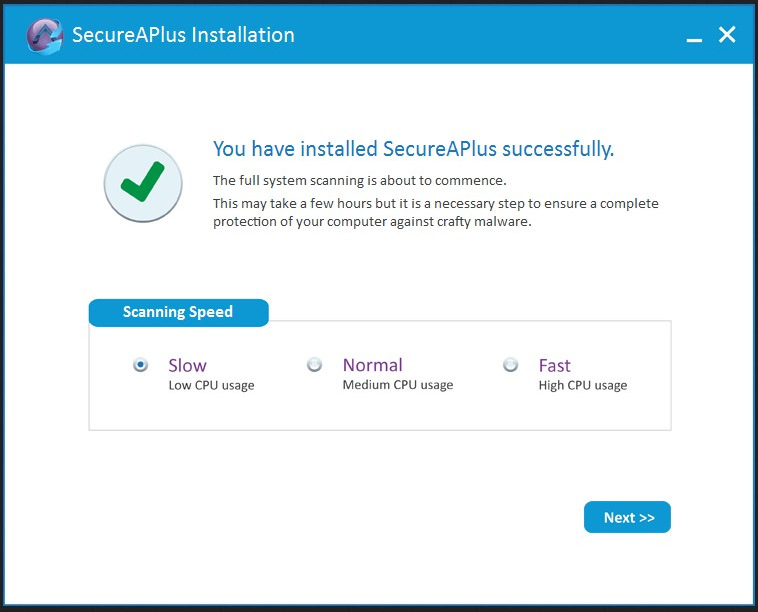Image resolution: width=758 pixels, height=612 pixels.
Task: Click the Low CPU usage description
Action: [x=211, y=385]
